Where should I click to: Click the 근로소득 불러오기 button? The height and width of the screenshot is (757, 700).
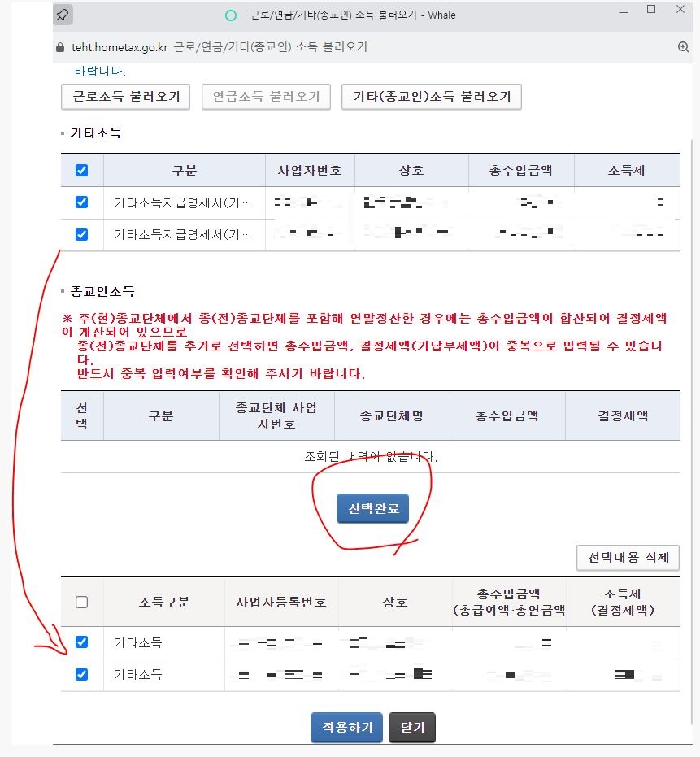click(x=125, y=96)
